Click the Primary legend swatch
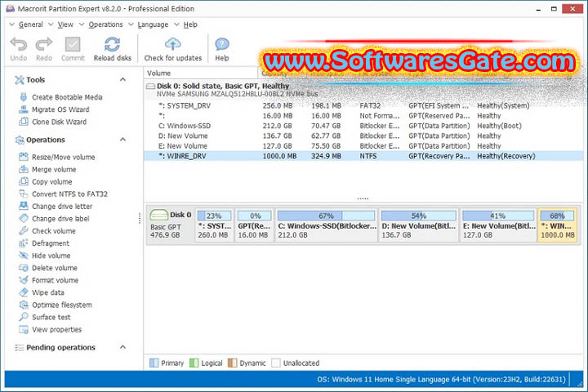The width and height of the screenshot is (588, 392). click(154, 363)
